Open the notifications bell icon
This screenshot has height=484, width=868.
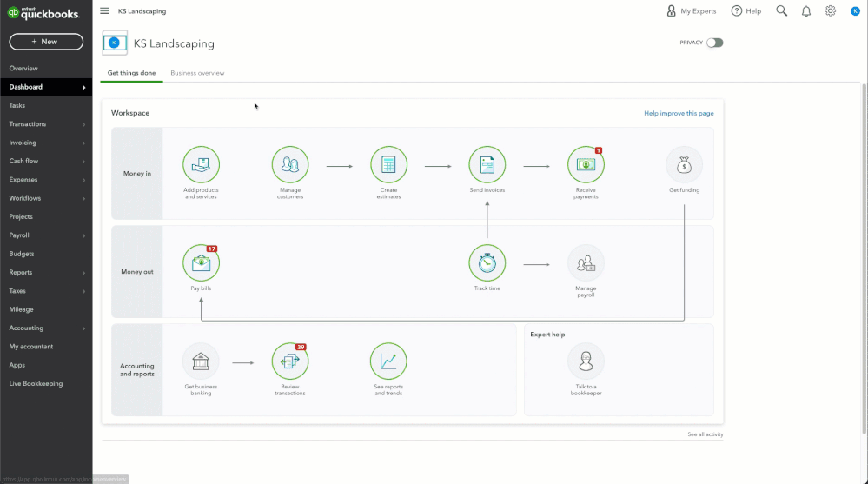(x=806, y=11)
